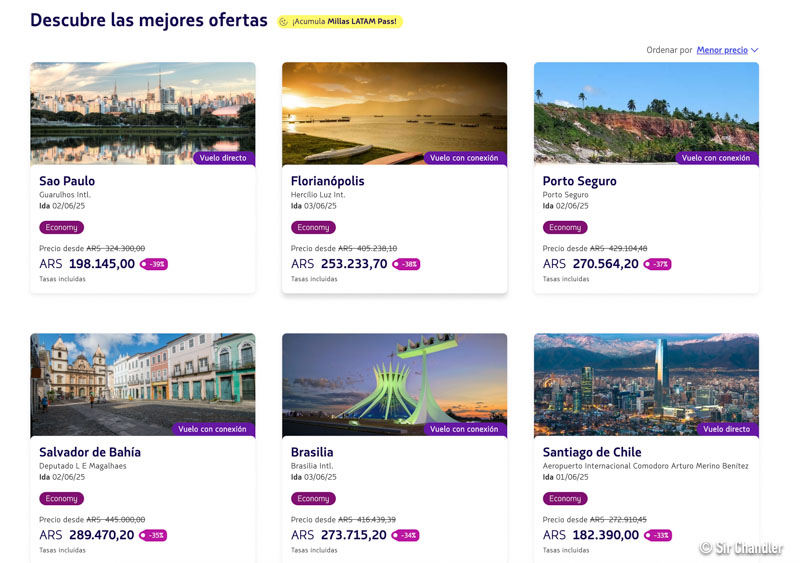Click 'Vuelo directo' label on Sao Paulo card
Screen dimensions: 800x563
tap(223, 158)
